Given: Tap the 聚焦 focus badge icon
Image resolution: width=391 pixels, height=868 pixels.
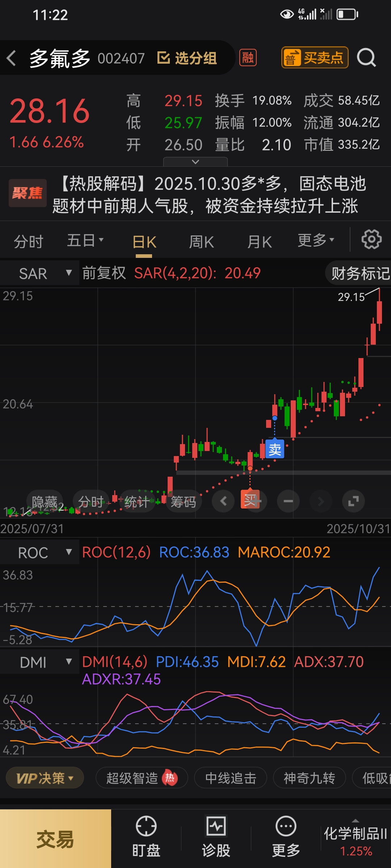Looking at the screenshot, I should click(x=28, y=193).
